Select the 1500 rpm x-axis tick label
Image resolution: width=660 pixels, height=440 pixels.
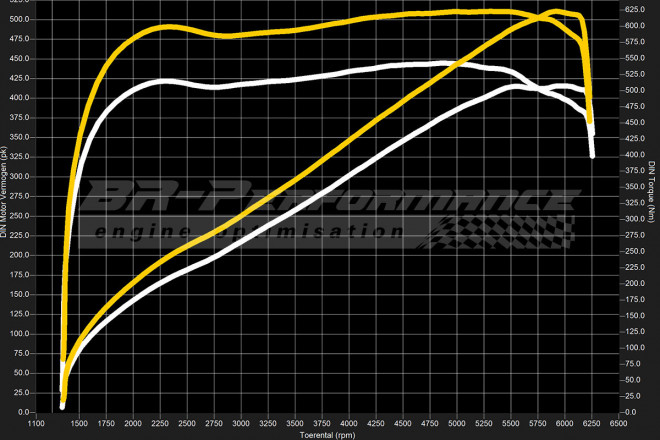[80, 424]
